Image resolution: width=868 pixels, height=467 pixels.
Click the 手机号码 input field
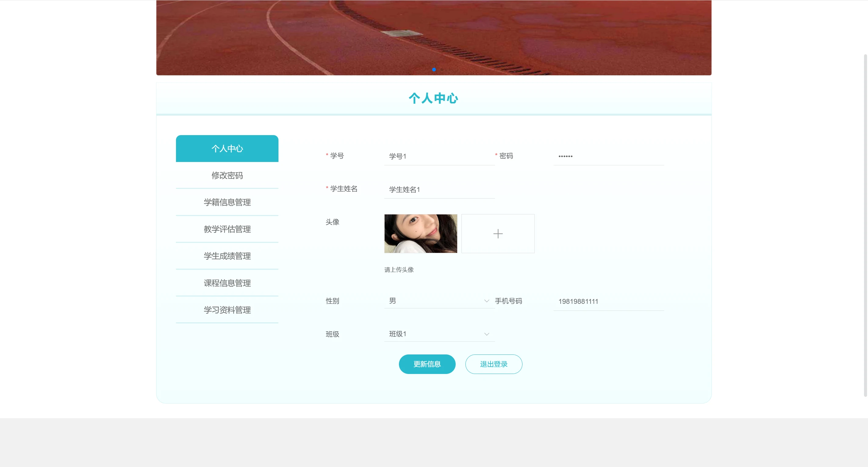click(608, 301)
